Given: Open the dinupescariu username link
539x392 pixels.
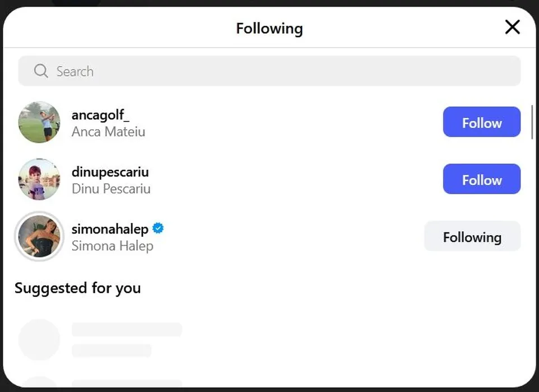Looking at the screenshot, I should tap(110, 172).
